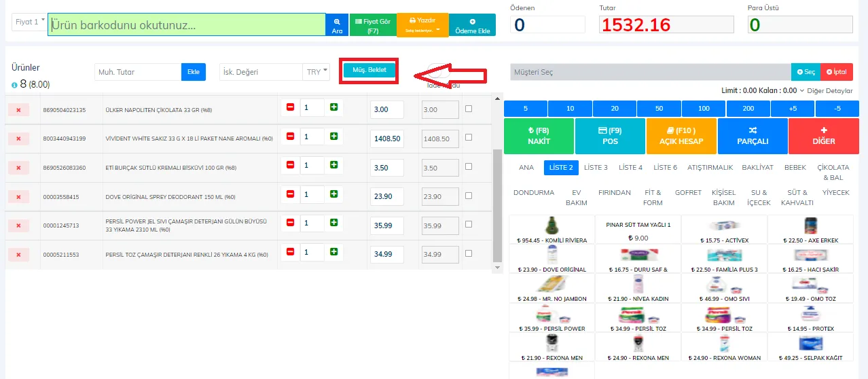
Task: Click Ödeme Ekle add payment button
Action: [473, 24]
